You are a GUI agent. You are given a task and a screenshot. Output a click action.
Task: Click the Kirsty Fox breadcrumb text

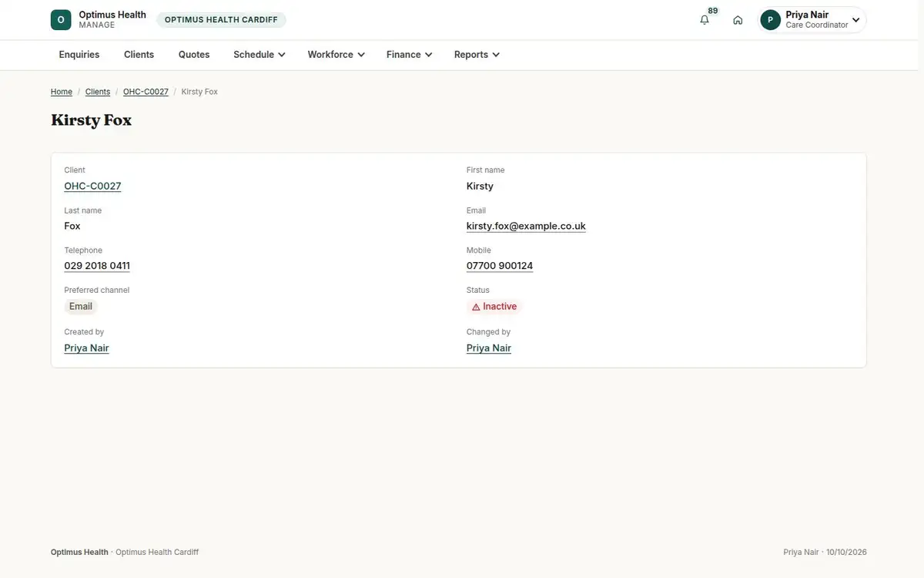[199, 92]
